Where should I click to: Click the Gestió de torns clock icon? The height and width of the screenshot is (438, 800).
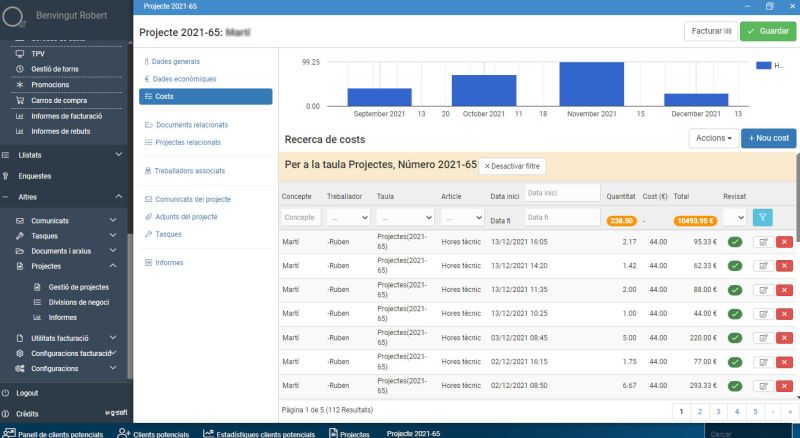(20, 69)
